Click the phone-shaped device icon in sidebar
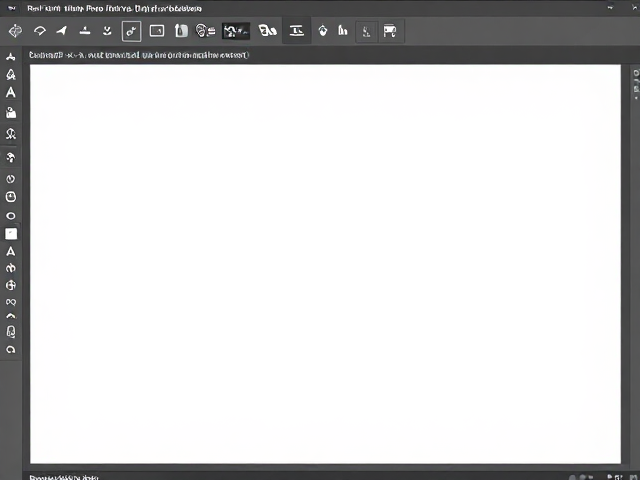The width and height of the screenshot is (640, 480). coord(11,332)
